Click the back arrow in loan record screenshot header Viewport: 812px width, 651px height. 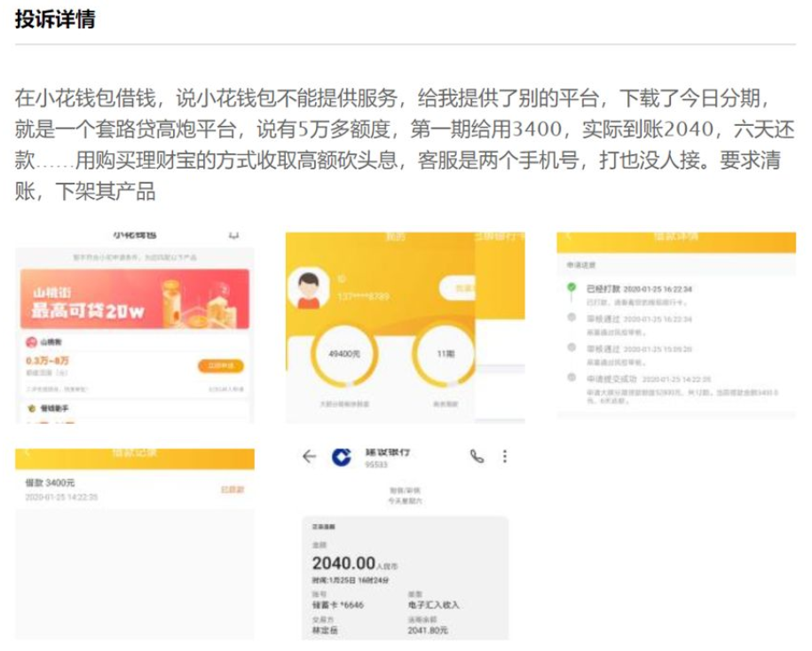point(28,453)
